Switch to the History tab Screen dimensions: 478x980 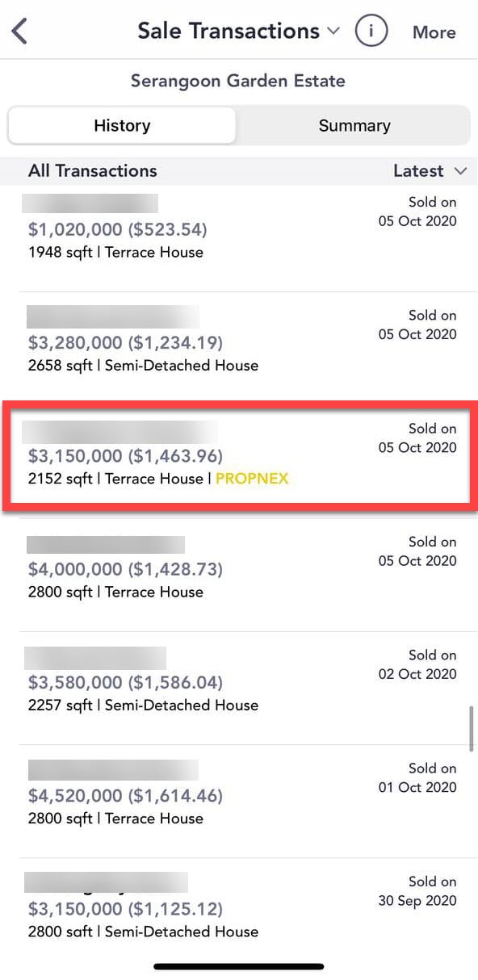pyautogui.click(x=122, y=125)
